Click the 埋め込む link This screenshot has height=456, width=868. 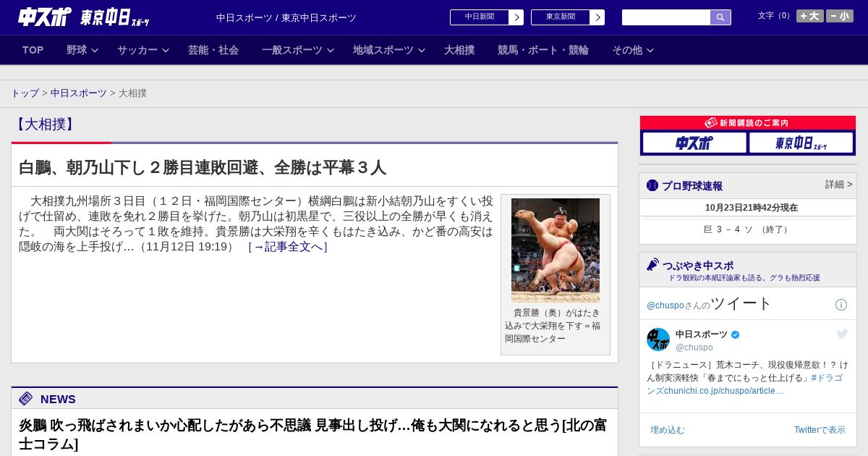(667, 430)
